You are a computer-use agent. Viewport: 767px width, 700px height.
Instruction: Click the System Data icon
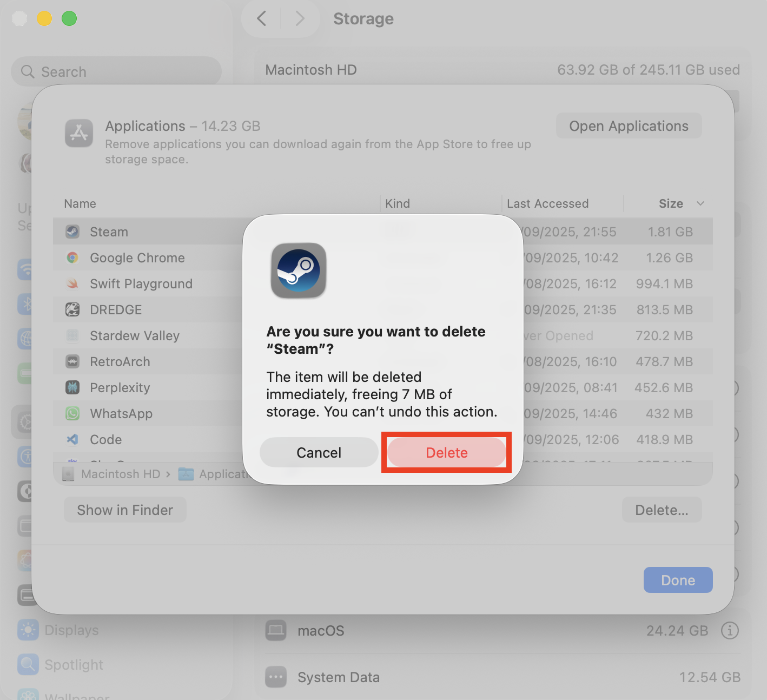click(x=276, y=677)
